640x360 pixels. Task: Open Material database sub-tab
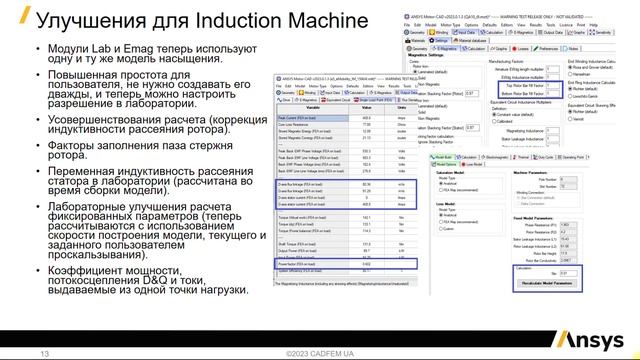(x=470, y=40)
